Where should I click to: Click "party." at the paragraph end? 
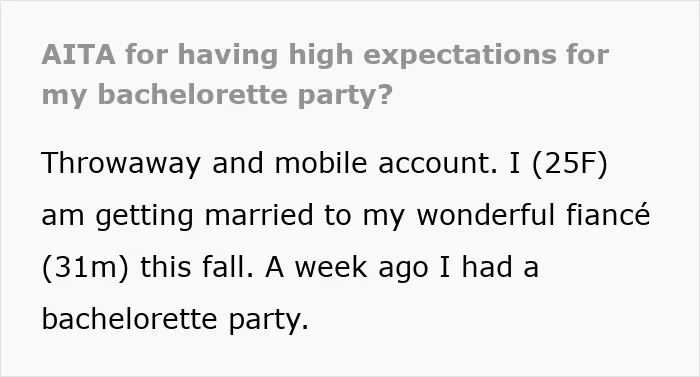(268, 321)
